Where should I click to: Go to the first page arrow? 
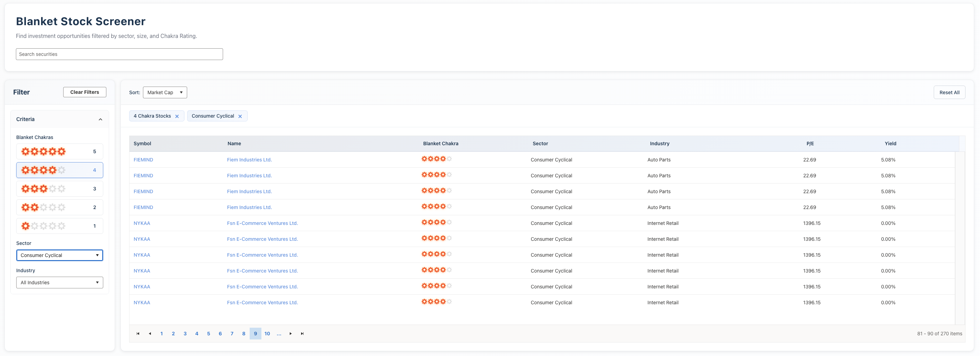click(x=138, y=334)
